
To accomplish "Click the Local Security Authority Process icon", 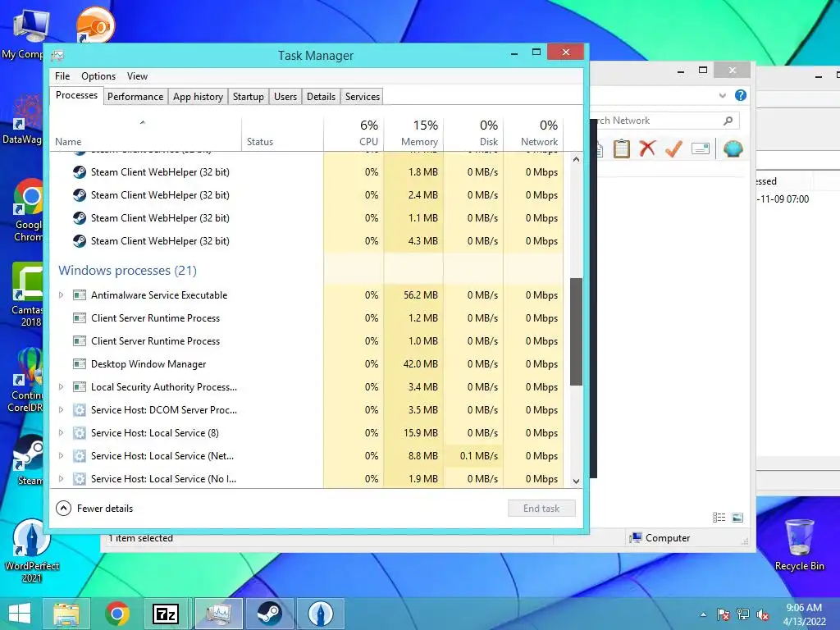I will click(x=80, y=387).
